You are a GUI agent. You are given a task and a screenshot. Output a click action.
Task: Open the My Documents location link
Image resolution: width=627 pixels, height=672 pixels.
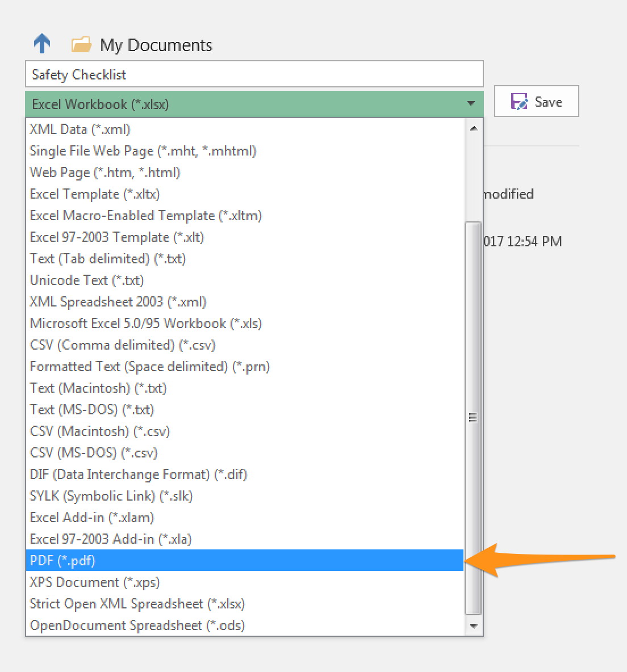pos(156,45)
